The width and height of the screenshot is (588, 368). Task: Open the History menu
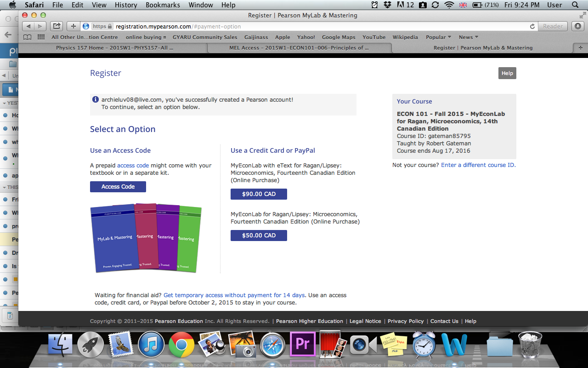126,5
